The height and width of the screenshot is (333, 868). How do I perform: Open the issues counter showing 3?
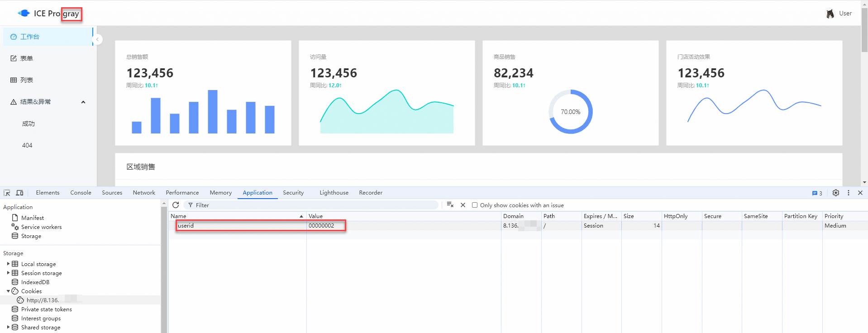point(817,193)
